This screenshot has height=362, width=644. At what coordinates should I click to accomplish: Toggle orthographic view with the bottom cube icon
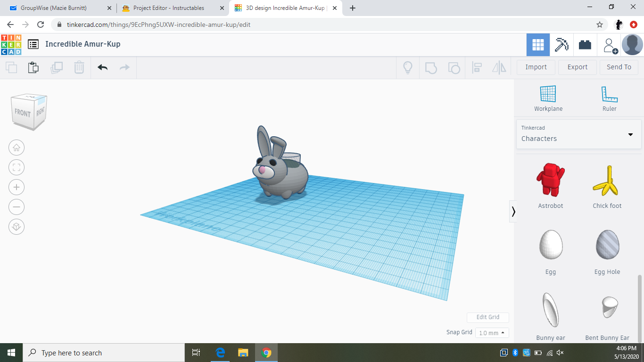(17, 227)
